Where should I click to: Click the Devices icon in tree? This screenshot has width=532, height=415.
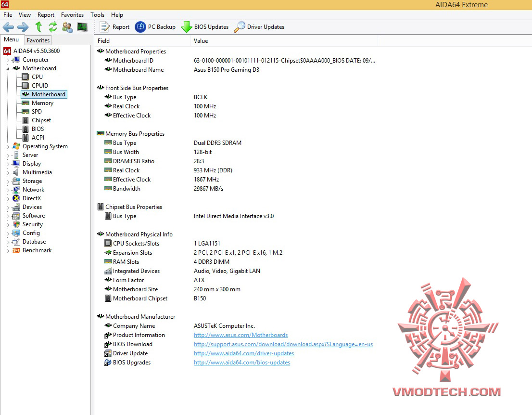point(16,207)
